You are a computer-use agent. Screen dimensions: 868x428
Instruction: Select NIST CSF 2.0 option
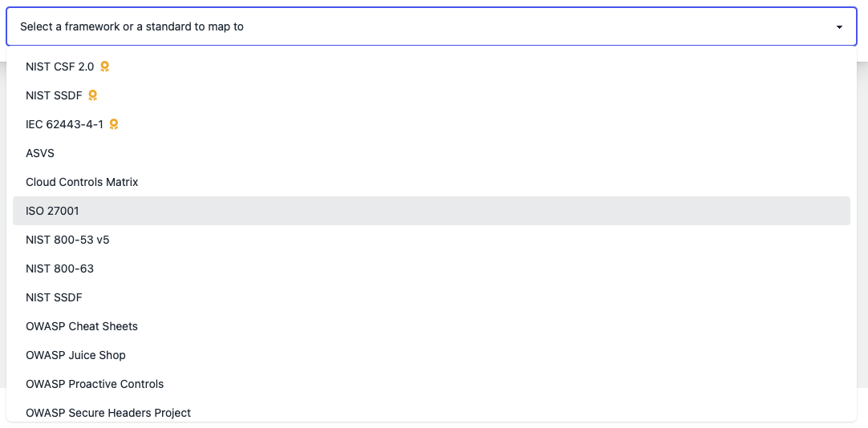(59, 67)
